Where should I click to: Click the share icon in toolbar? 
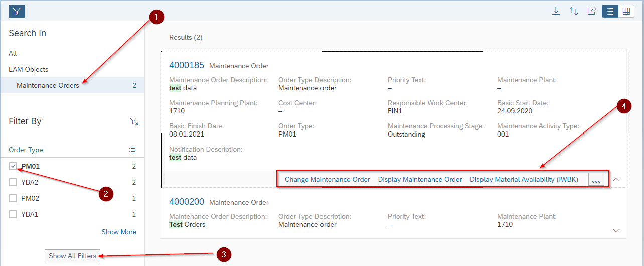(x=592, y=11)
